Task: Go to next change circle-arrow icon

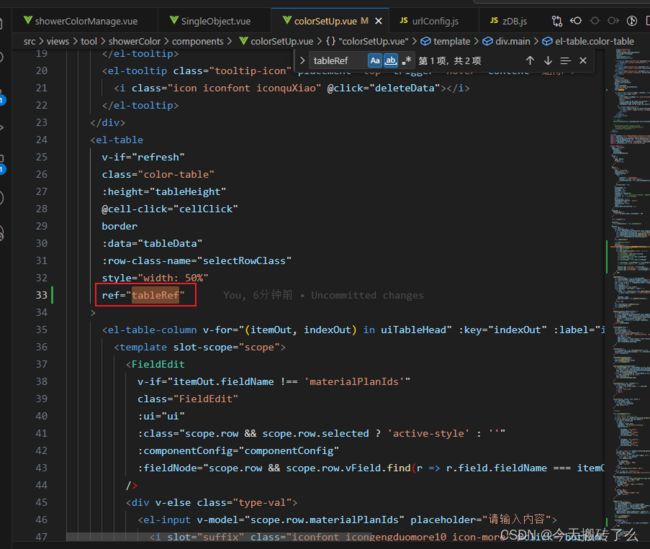Action: click(x=613, y=21)
